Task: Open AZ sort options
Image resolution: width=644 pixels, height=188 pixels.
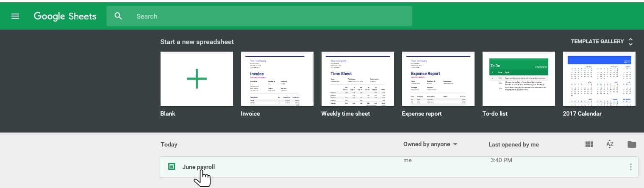Action: click(x=610, y=144)
